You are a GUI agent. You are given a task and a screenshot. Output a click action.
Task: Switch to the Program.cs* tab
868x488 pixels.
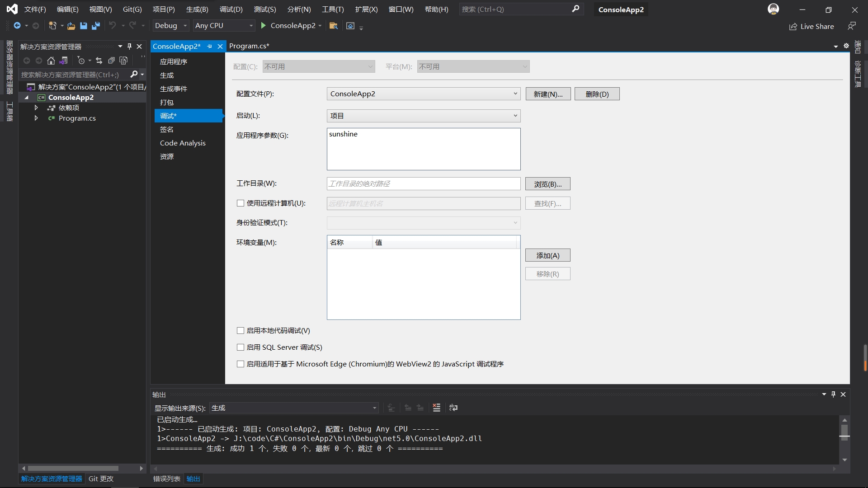pos(249,46)
